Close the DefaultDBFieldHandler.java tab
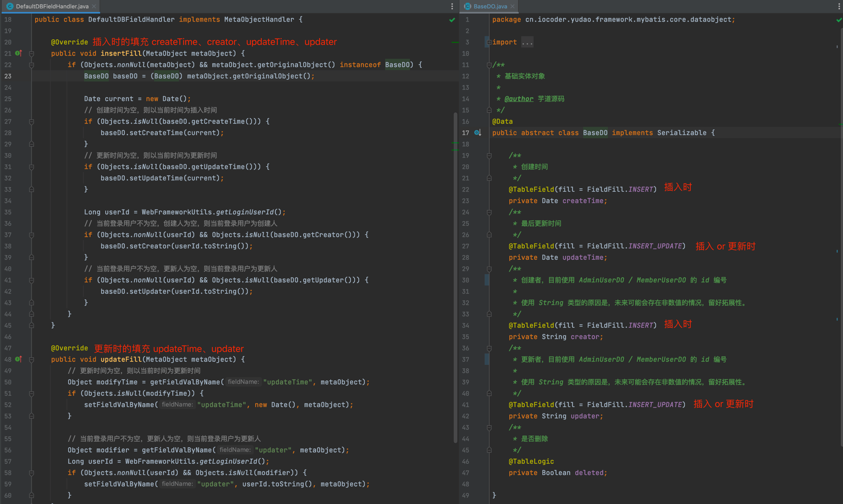This screenshot has width=843, height=504. pos(94,6)
